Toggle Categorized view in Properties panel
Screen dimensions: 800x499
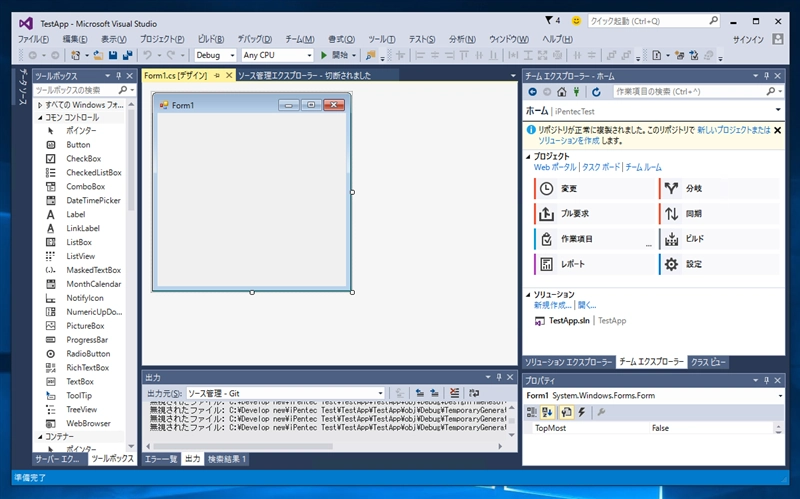(532, 412)
